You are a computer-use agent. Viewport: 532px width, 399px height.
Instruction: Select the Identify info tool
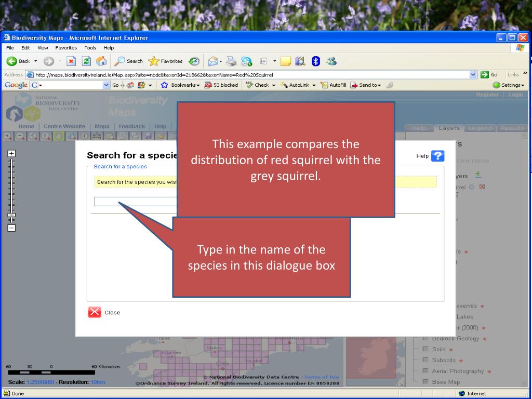click(84, 136)
